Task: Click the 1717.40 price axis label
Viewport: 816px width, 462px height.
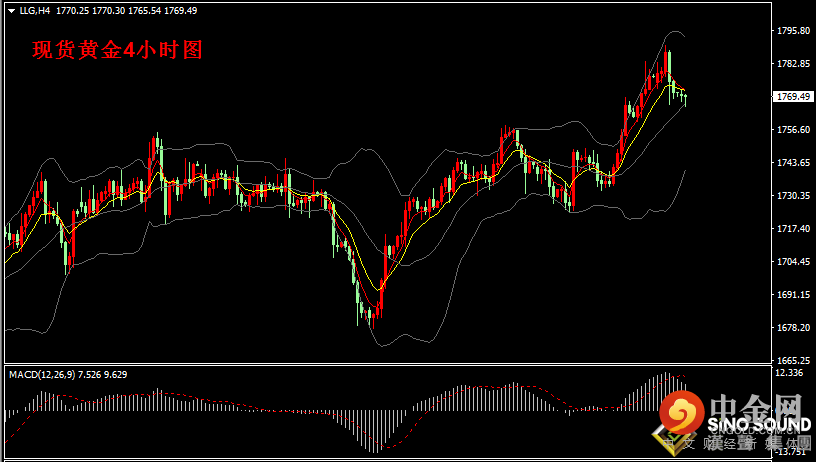Action: (793, 228)
